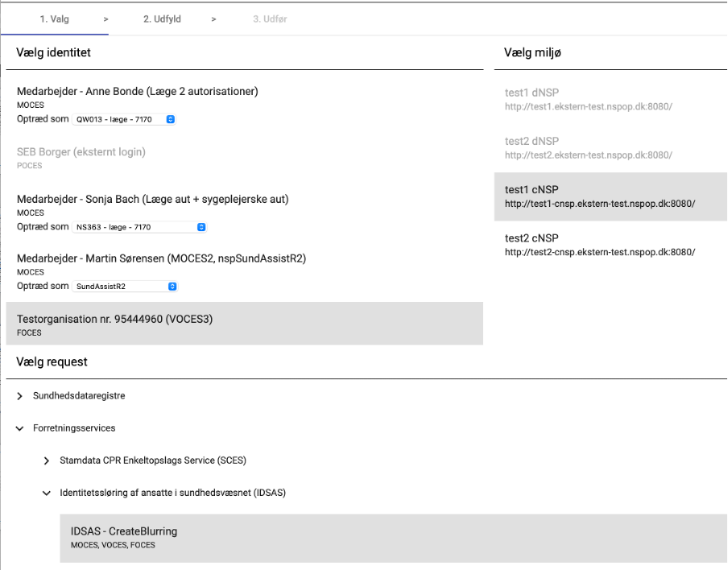Choose identity Medarbejder - Sonja Bach

coord(152,199)
